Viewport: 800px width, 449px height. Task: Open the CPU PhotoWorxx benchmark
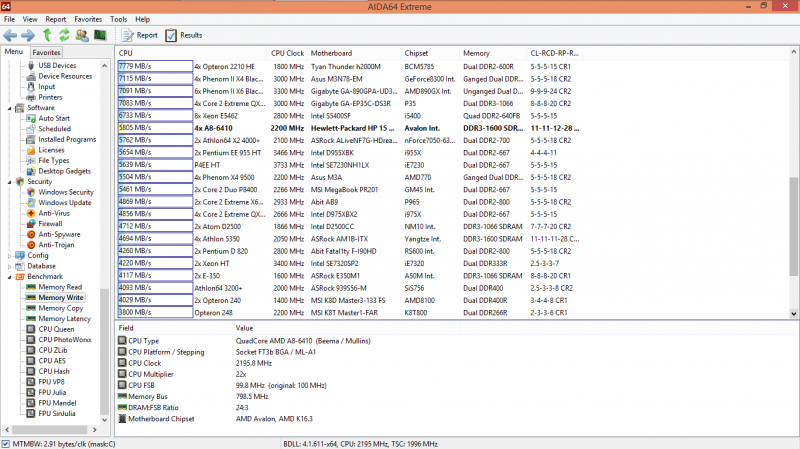tap(65, 340)
